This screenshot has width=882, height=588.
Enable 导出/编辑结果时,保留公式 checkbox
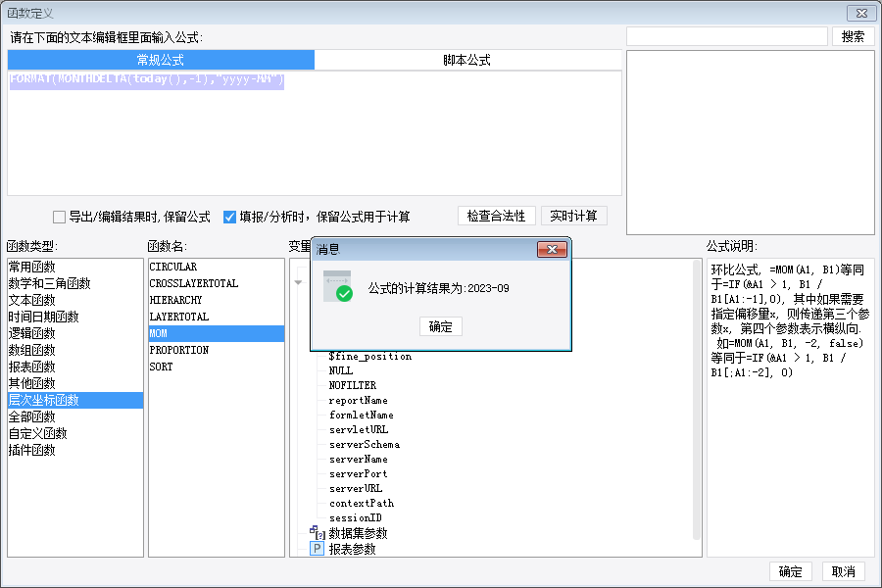pyautogui.click(x=59, y=217)
